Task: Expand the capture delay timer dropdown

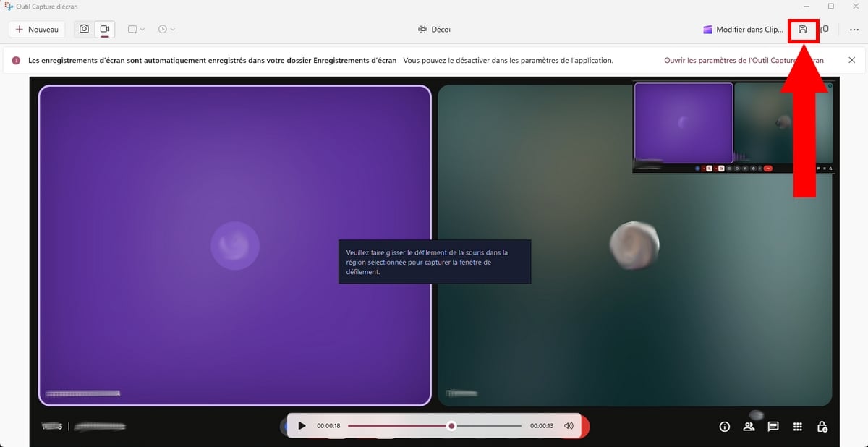Action: pos(166,30)
